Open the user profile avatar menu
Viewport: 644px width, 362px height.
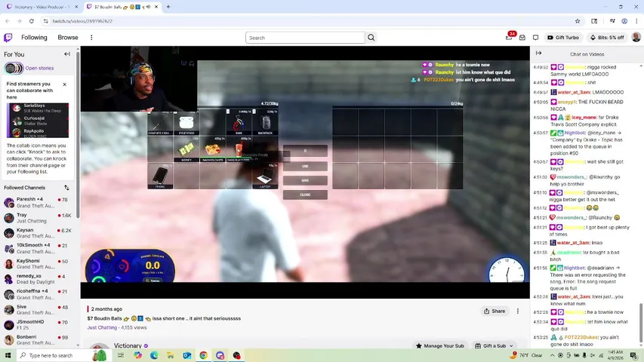636,38
